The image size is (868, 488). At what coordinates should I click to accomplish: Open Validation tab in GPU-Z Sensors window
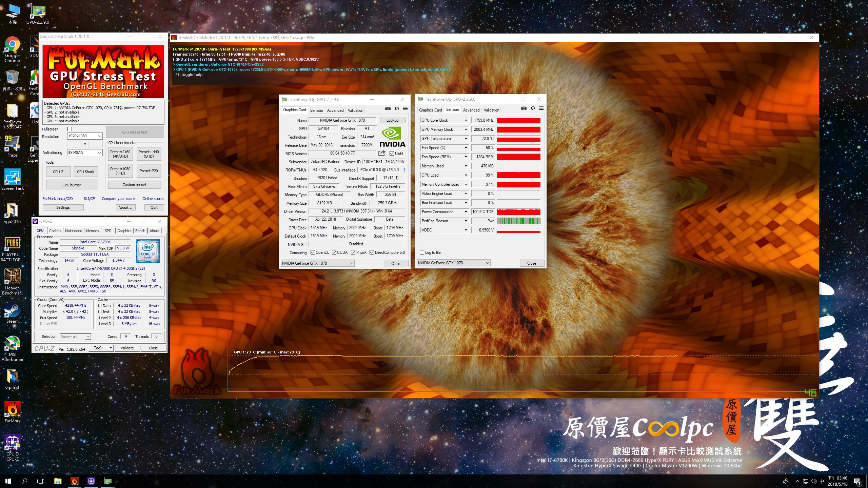point(491,110)
